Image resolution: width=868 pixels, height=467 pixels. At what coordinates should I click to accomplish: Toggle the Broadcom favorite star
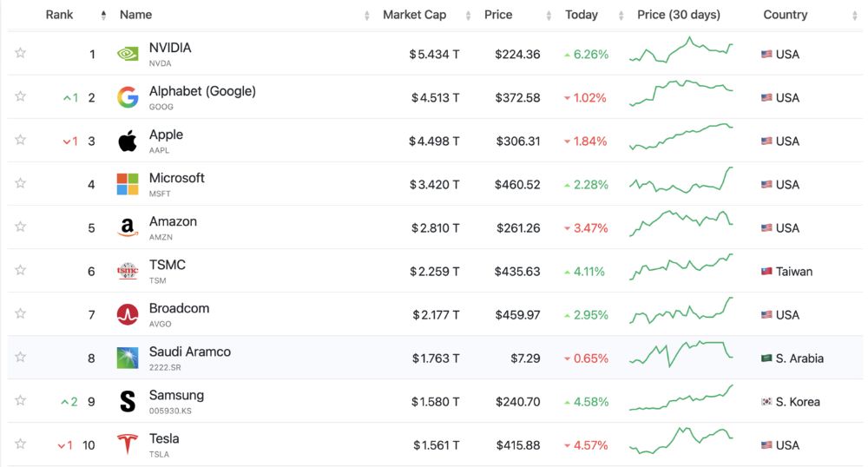(21, 313)
